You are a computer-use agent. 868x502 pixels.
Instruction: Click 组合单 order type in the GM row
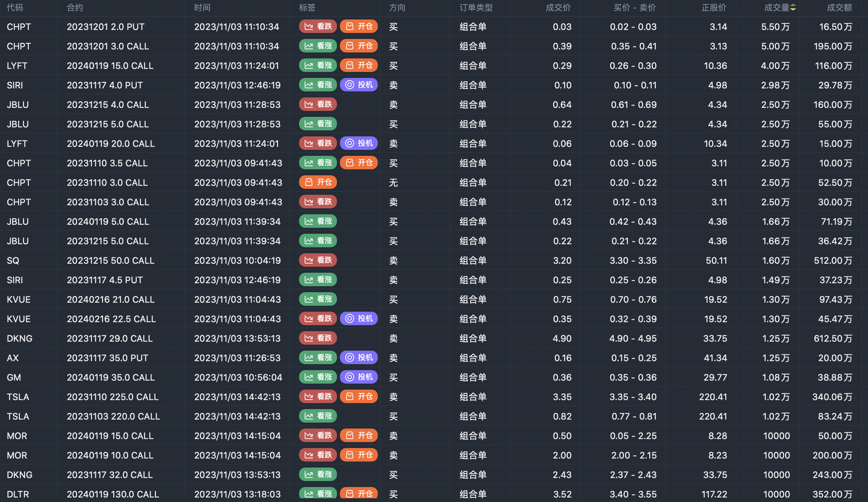tap(473, 377)
